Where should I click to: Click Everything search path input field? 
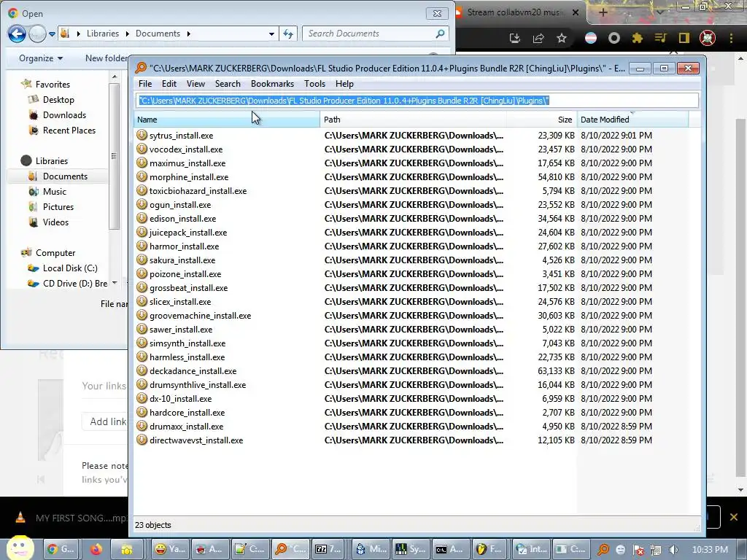click(417, 101)
